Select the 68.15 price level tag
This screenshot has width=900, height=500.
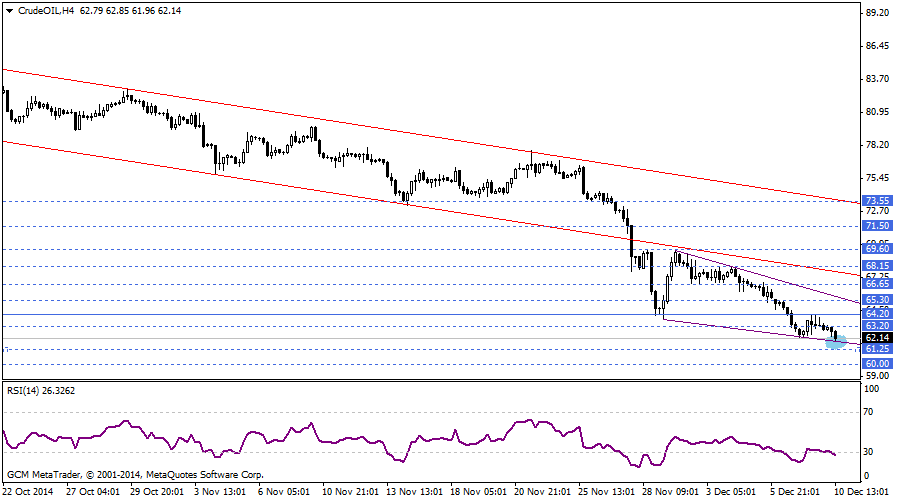point(876,266)
